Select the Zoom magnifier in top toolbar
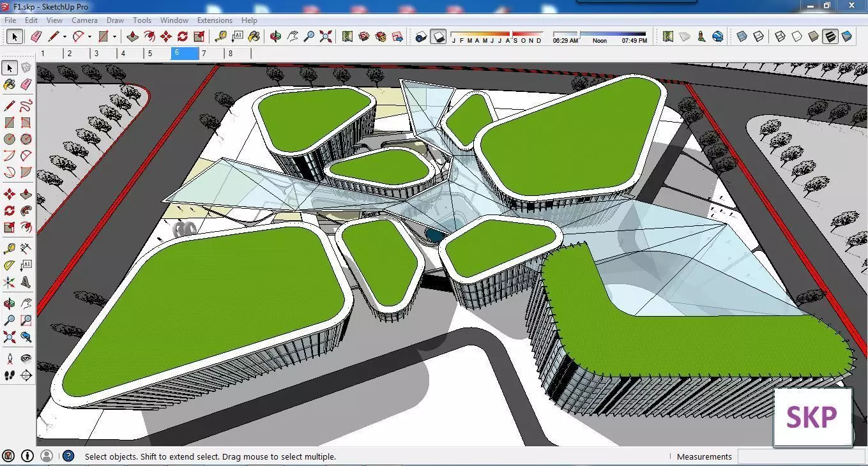 click(309, 36)
